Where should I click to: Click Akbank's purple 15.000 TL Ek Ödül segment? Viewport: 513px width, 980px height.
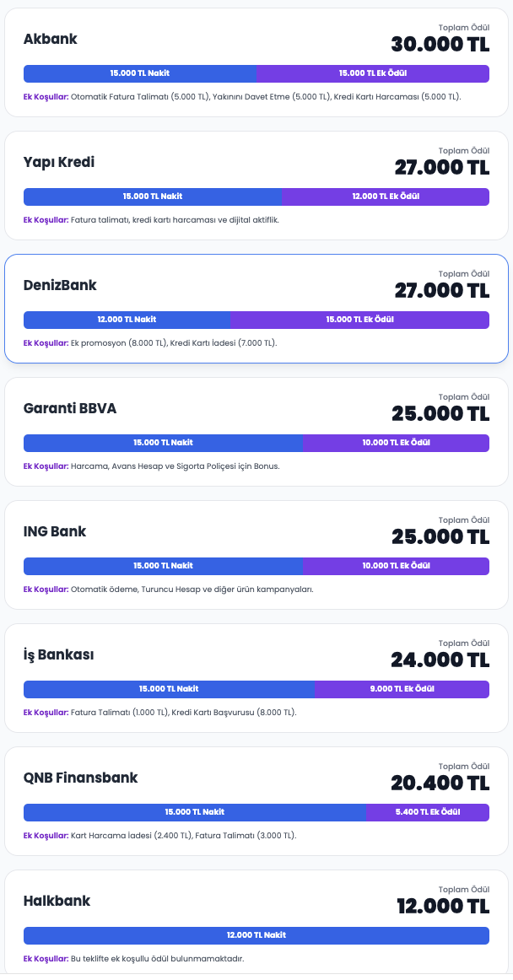point(373,73)
